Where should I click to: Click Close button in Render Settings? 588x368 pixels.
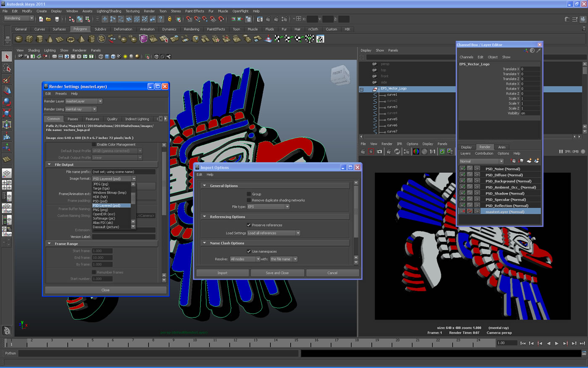pos(105,290)
